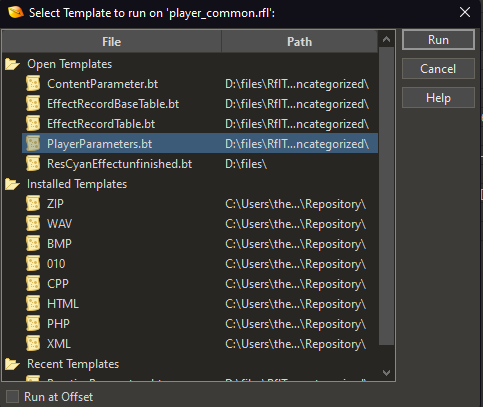Click the ContentParameter.bt template script icon
The height and width of the screenshot is (407, 483).
(x=33, y=84)
